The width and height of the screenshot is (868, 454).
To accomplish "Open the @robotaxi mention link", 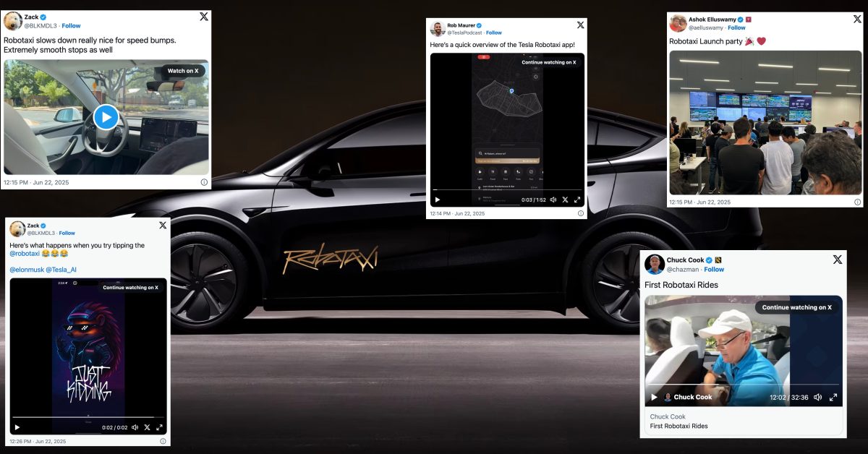I will [25, 255].
